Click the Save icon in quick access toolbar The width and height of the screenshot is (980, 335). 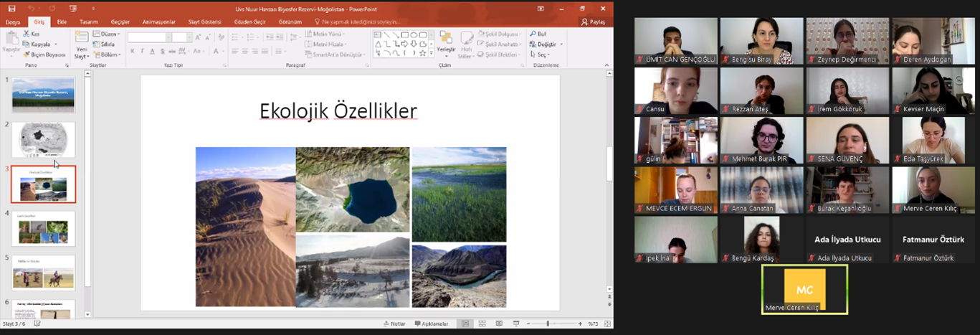(13, 8)
